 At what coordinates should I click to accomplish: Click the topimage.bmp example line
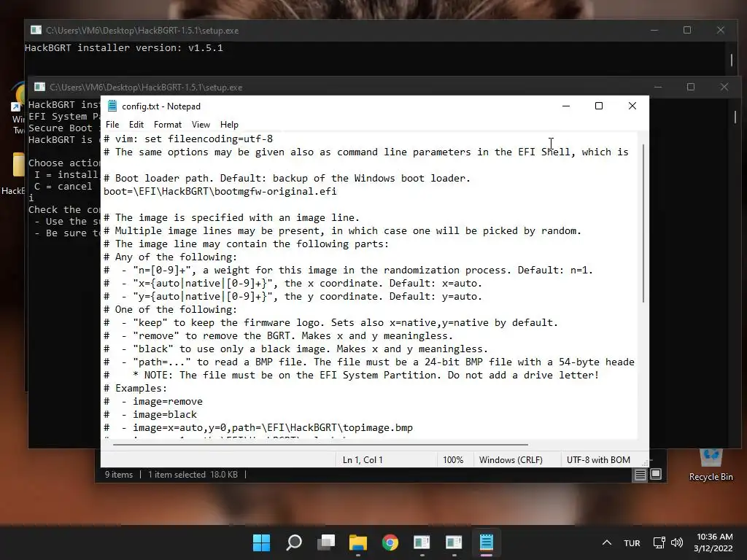pyautogui.click(x=258, y=427)
